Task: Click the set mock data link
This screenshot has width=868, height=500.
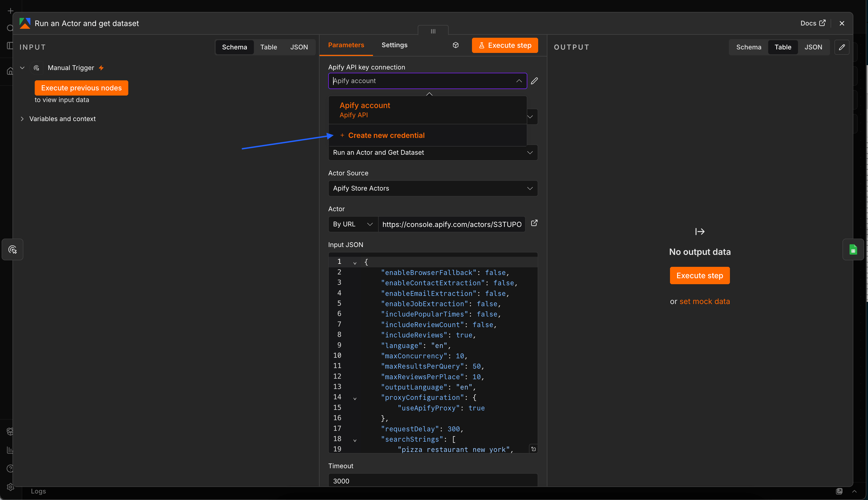Action: (705, 301)
